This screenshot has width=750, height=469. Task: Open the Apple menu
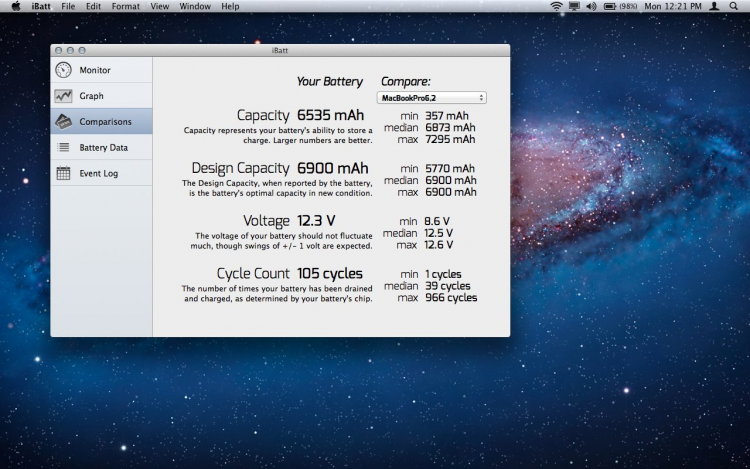(15, 6)
